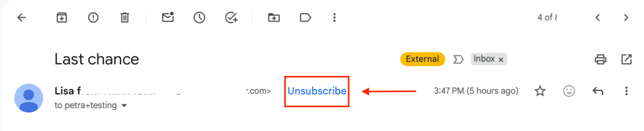Remove the Inbox label
The width and height of the screenshot is (644, 131).
[x=501, y=60]
